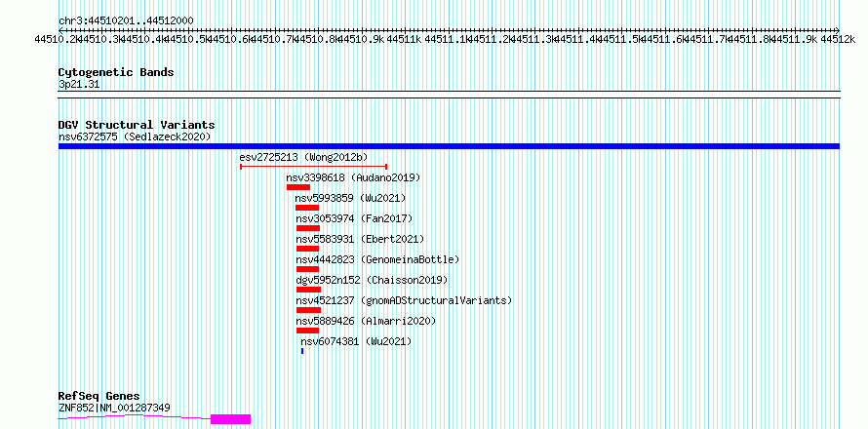Open nsv5889426 (Almarri2020) variant label
Screen dimensions: 868x429
(x=366, y=321)
